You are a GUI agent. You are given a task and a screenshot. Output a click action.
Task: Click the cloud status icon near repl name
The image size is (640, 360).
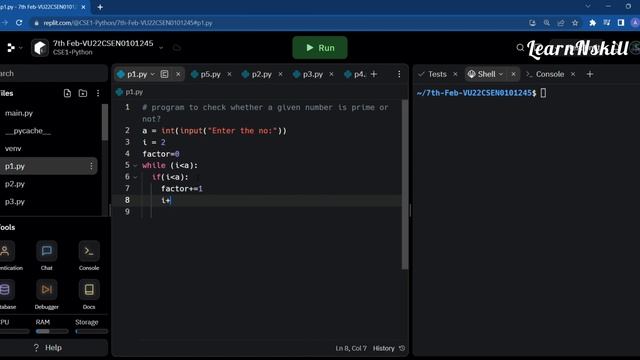177,48
